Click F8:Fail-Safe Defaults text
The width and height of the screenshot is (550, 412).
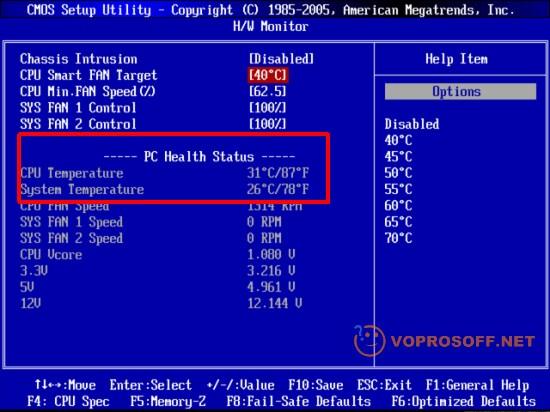[299, 401]
